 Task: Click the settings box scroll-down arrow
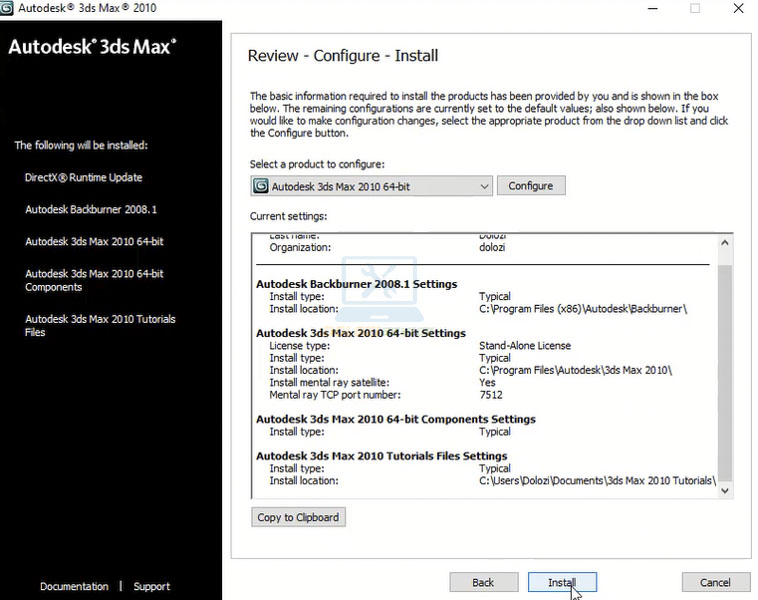click(x=725, y=490)
